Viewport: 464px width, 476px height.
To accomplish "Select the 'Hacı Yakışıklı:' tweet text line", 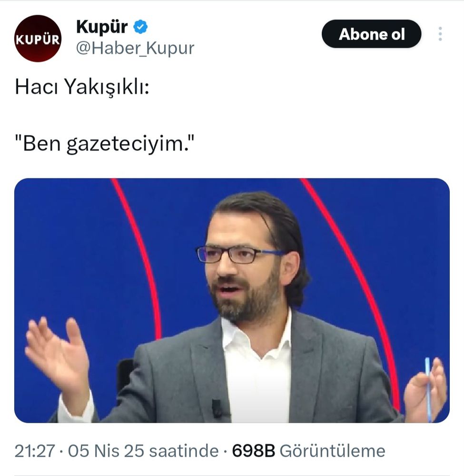I will (x=82, y=87).
